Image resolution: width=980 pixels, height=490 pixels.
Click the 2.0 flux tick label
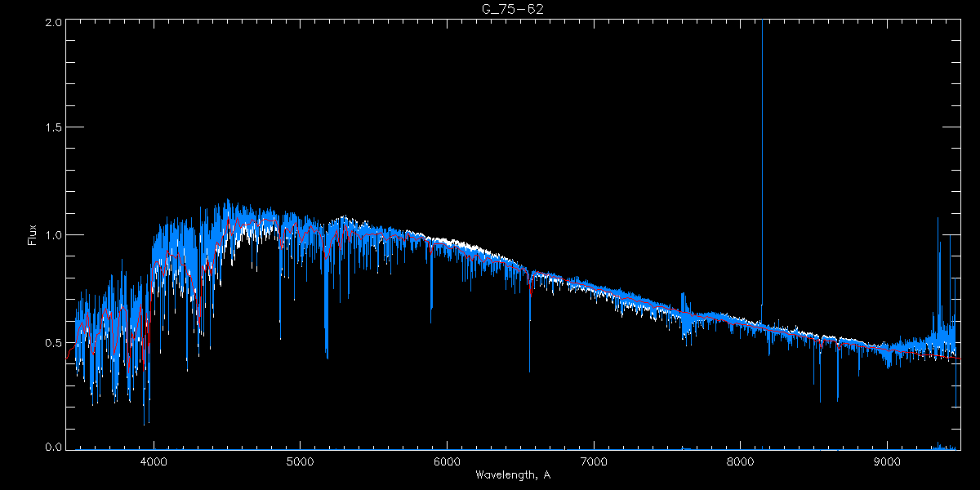click(51, 22)
